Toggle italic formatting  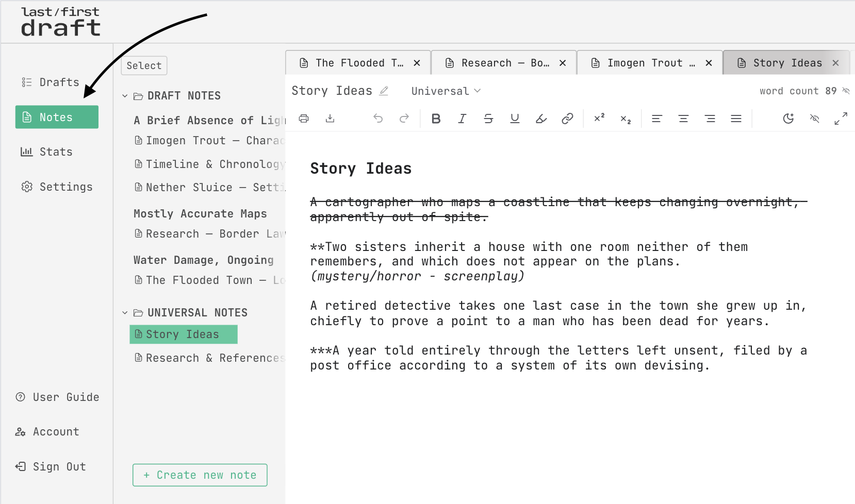click(x=462, y=119)
